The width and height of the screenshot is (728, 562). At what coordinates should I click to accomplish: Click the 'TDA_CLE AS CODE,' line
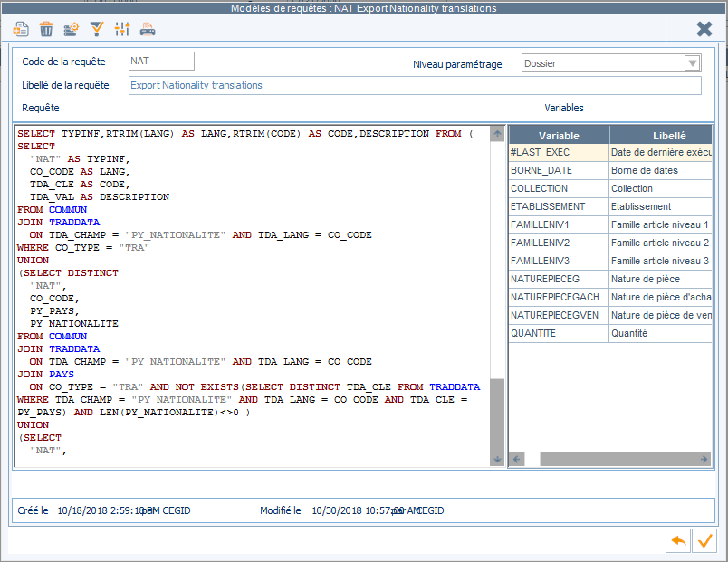pos(80,185)
